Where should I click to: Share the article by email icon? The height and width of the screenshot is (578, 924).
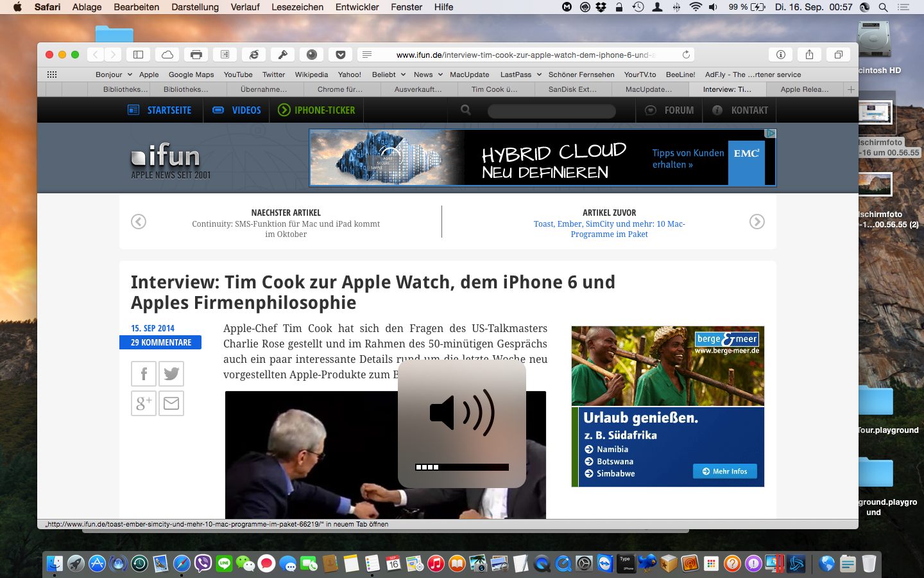[171, 403]
